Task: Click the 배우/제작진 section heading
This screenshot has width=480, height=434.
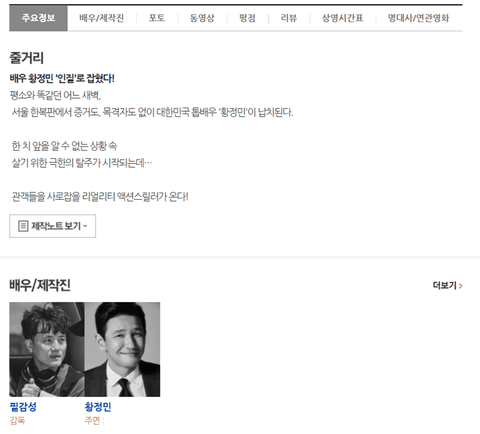Action: [40, 285]
